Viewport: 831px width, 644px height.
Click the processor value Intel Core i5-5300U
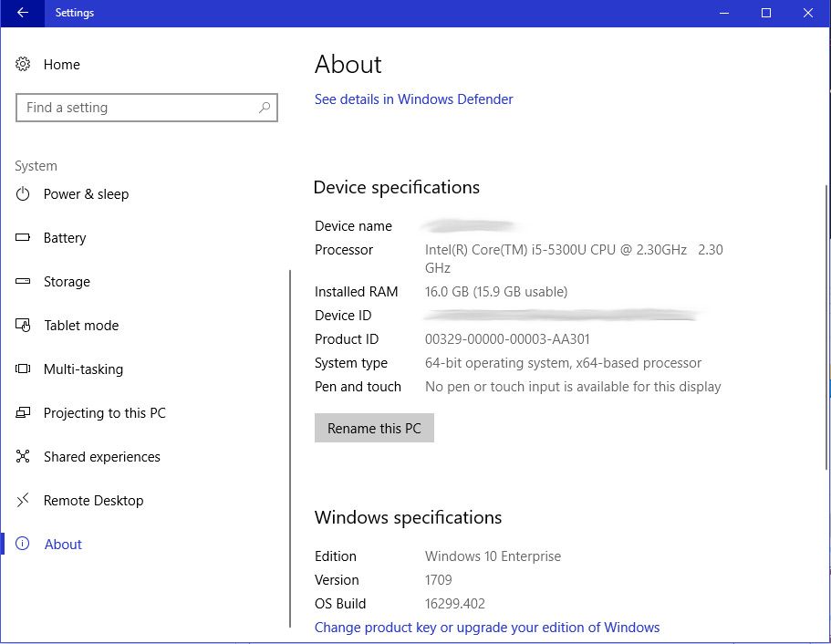point(574,258)
